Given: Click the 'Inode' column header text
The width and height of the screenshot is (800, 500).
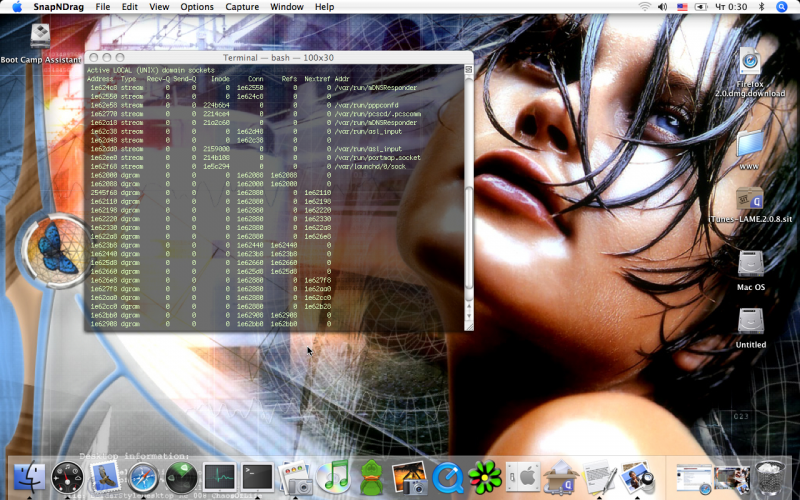Looking at the screenshot, I should point(220,79).
